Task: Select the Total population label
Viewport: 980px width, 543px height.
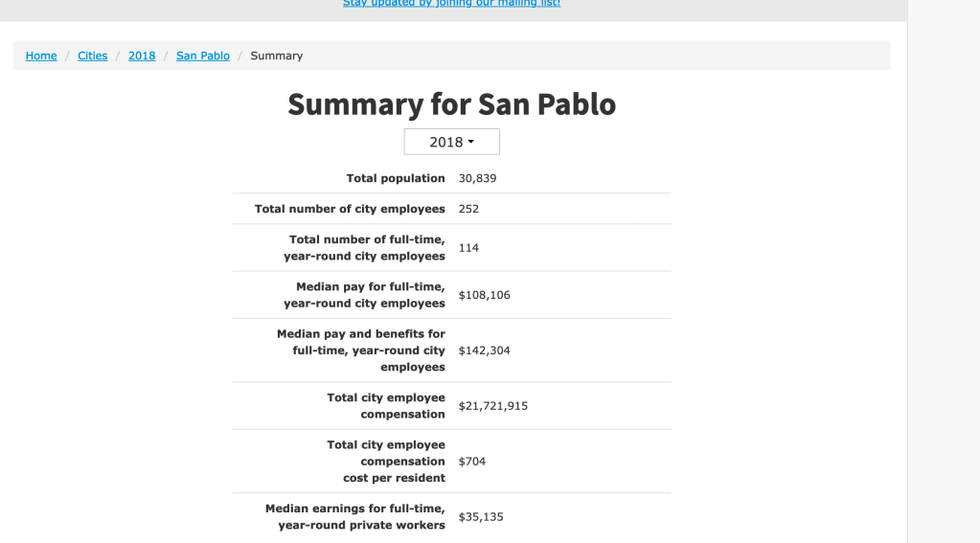Action: (396, 178)
